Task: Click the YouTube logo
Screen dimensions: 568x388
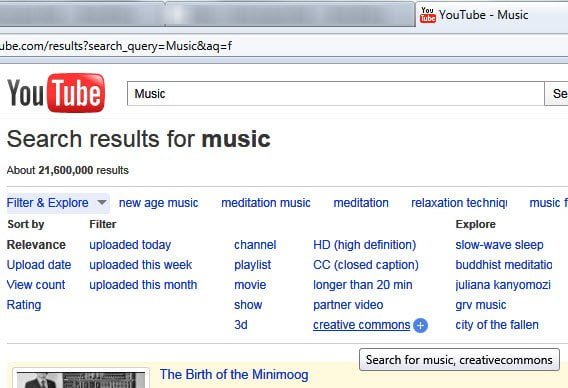Action: 56,93
